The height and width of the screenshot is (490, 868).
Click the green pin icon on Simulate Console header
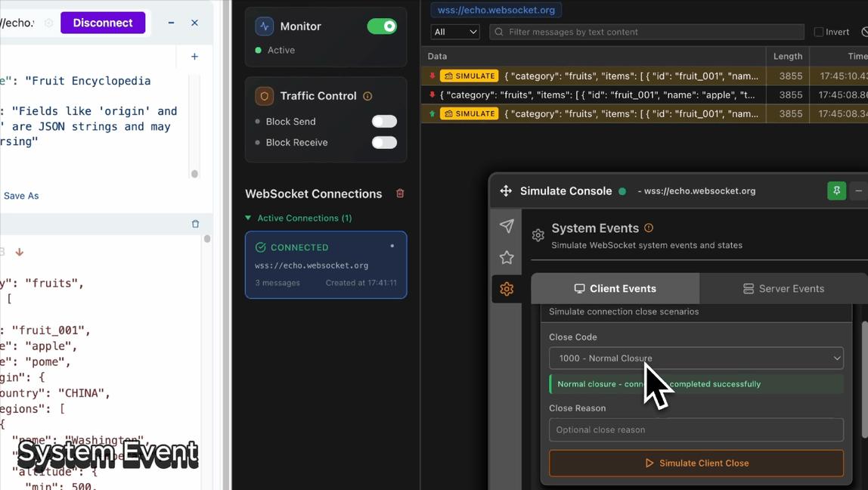835,191
